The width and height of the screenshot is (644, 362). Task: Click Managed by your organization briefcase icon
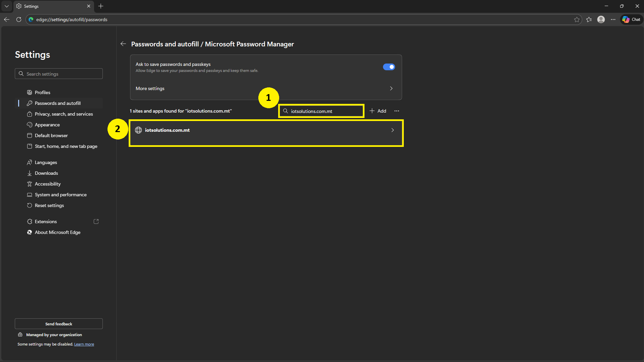tap(20, 335)
